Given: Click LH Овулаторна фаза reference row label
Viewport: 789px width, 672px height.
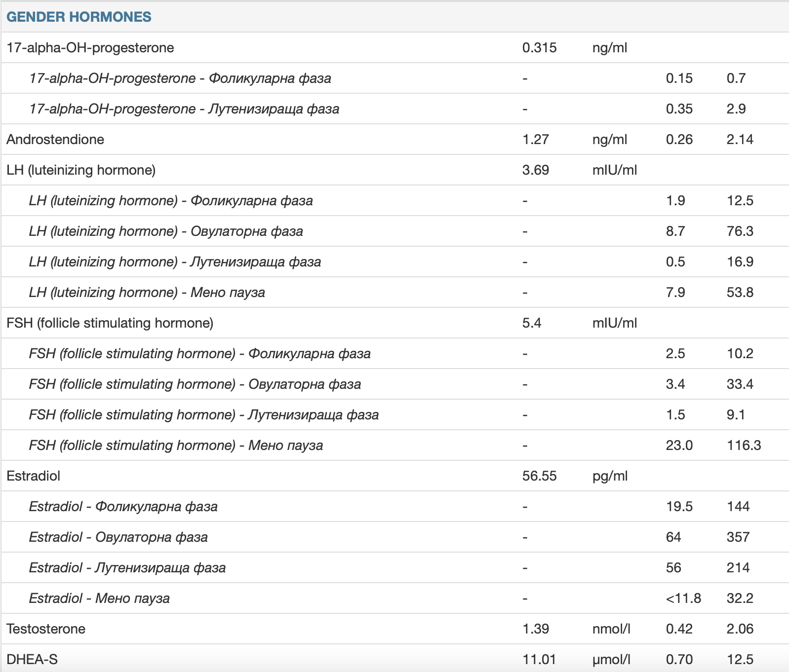Looking at the screenshot, I should tap(166, 231).
